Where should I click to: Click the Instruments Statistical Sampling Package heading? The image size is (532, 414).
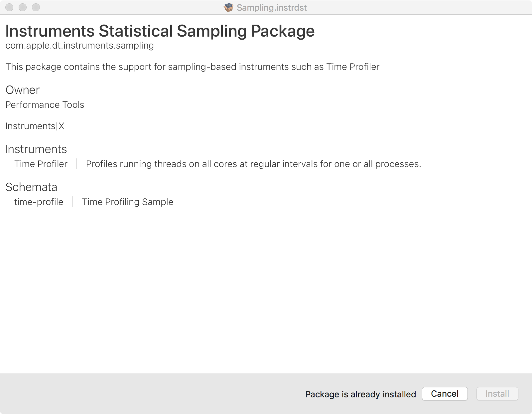pos(160,31)
